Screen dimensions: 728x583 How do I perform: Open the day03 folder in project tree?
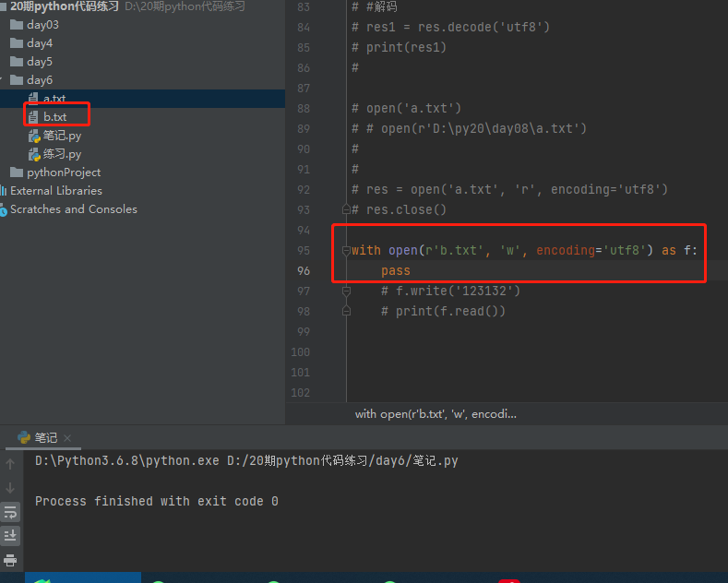(x=42, y=25)
